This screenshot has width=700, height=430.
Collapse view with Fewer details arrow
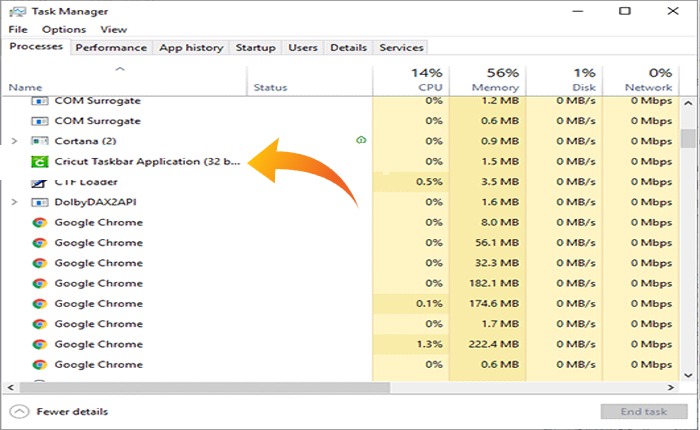click(20, 411)
